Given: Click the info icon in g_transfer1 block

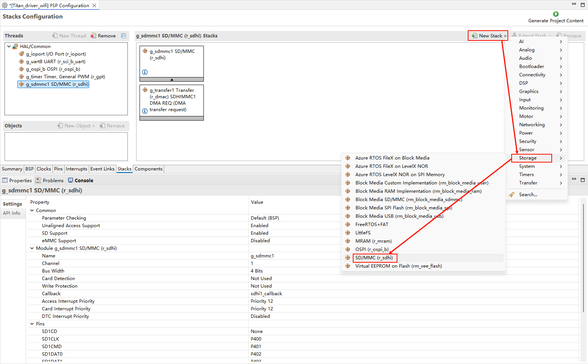Looking at the screenshot, I should coord(145,111).
